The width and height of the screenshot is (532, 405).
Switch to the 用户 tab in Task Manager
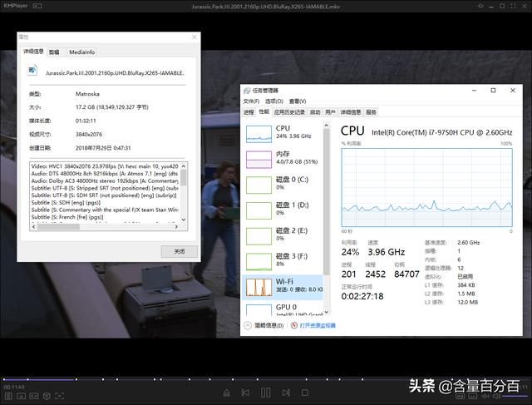(x=330, y=112)
